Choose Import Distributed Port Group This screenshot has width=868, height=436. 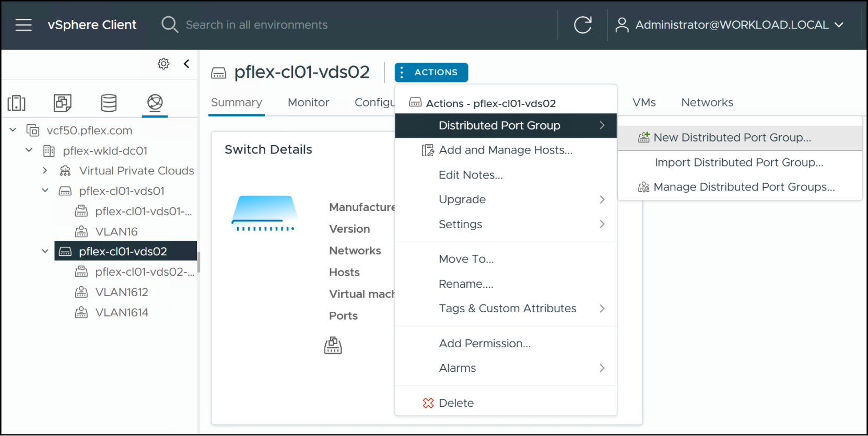[x=740, y=162]
